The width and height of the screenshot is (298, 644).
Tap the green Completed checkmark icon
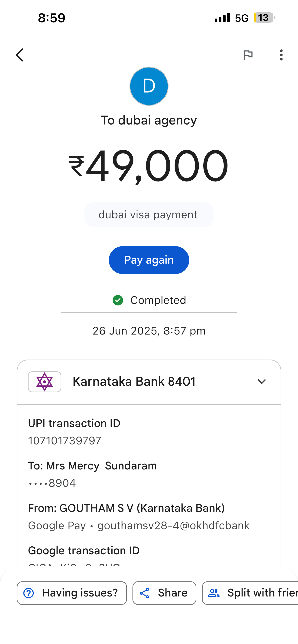point(118,300)
